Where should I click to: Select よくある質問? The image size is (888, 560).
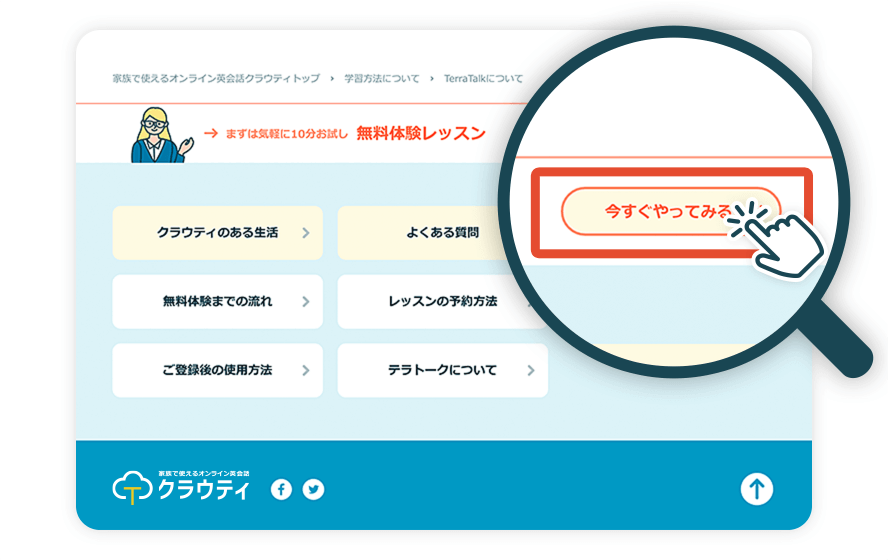[442, 233]
